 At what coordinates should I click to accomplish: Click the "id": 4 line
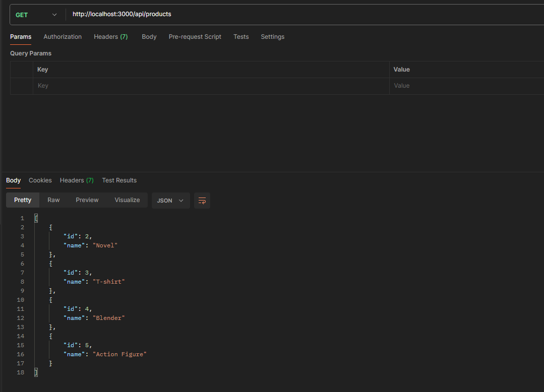pos(78,309)
